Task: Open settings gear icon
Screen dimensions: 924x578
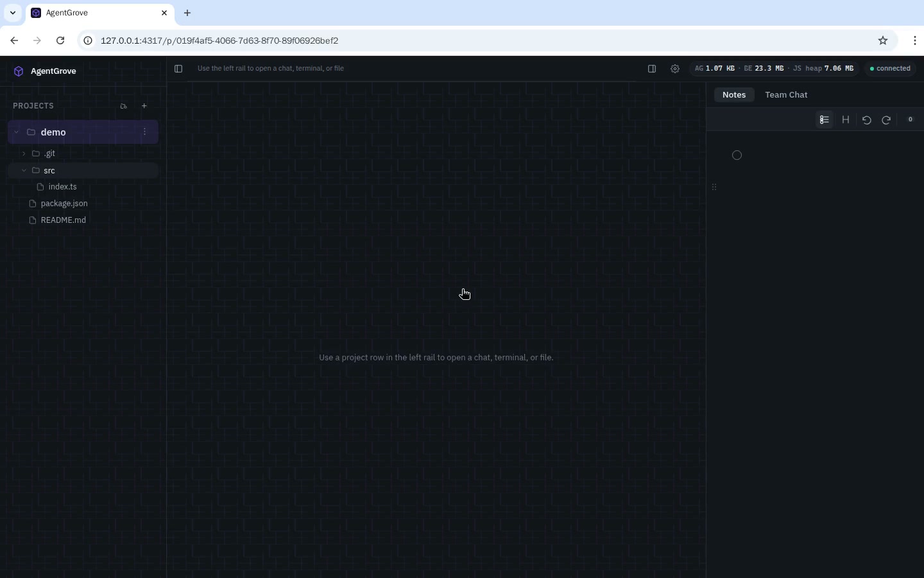Action: tap(676, 69)
